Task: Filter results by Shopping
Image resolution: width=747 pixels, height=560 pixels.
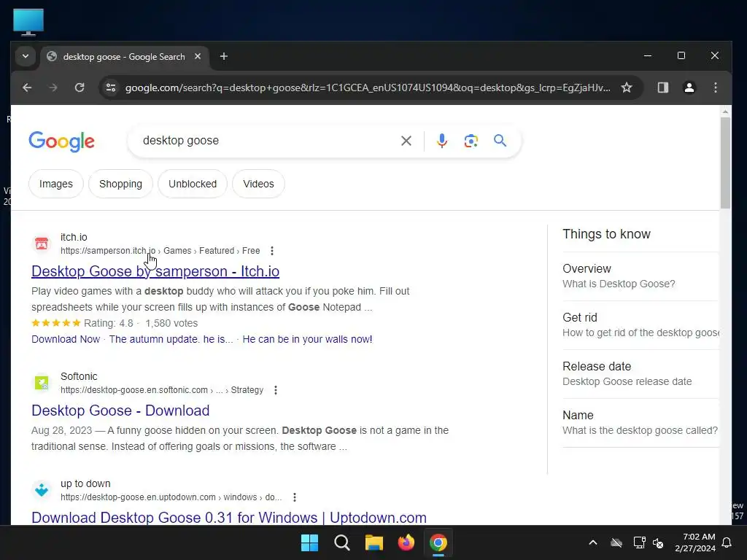Action: tap(120, 184)
